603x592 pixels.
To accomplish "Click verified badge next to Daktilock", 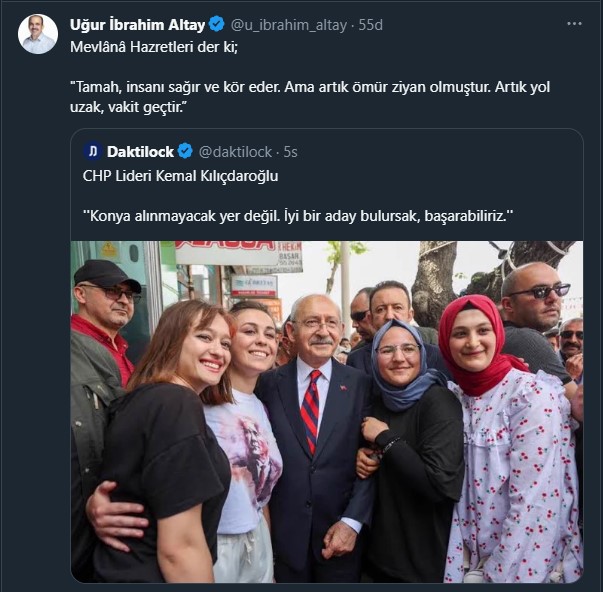I will click(x=185, y=151).
